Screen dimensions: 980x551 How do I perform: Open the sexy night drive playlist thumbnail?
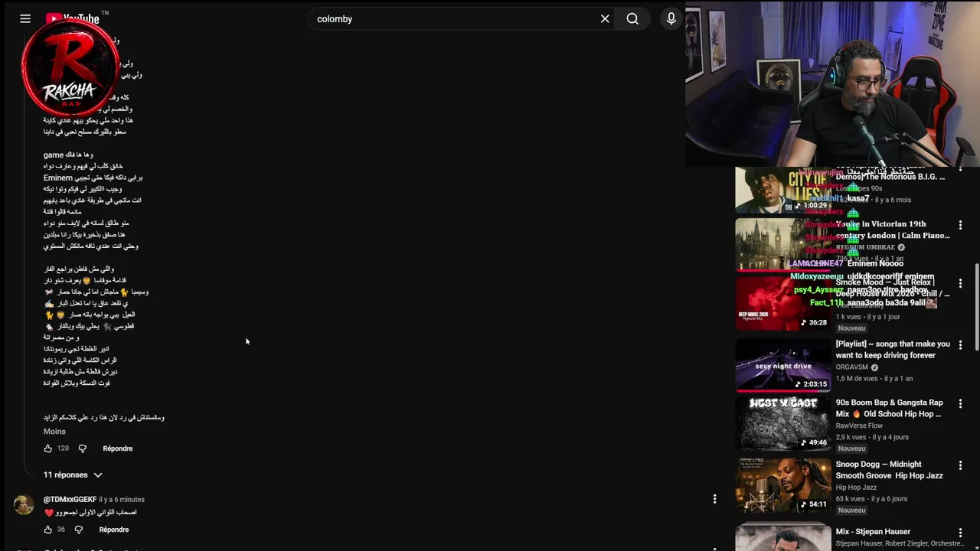coord(782,365)
